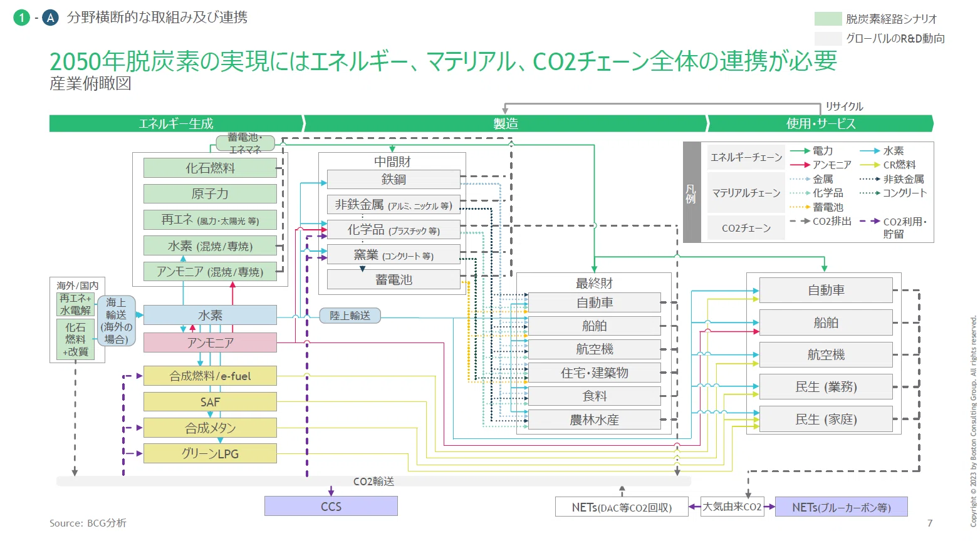
Task: Click the 民生 (業務) box
Action: 826,386
